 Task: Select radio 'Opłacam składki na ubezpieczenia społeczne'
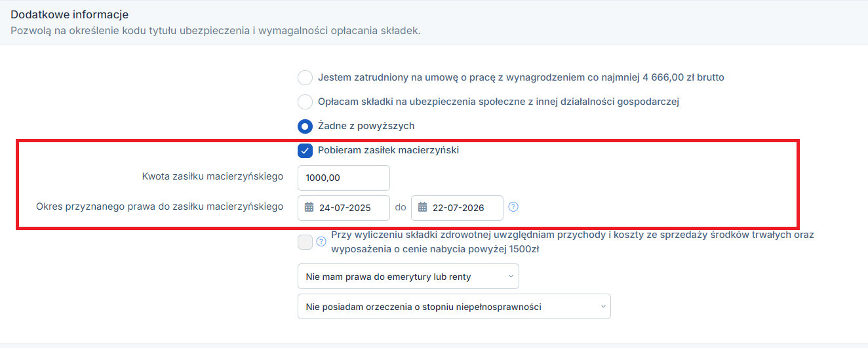coord(305,102)
